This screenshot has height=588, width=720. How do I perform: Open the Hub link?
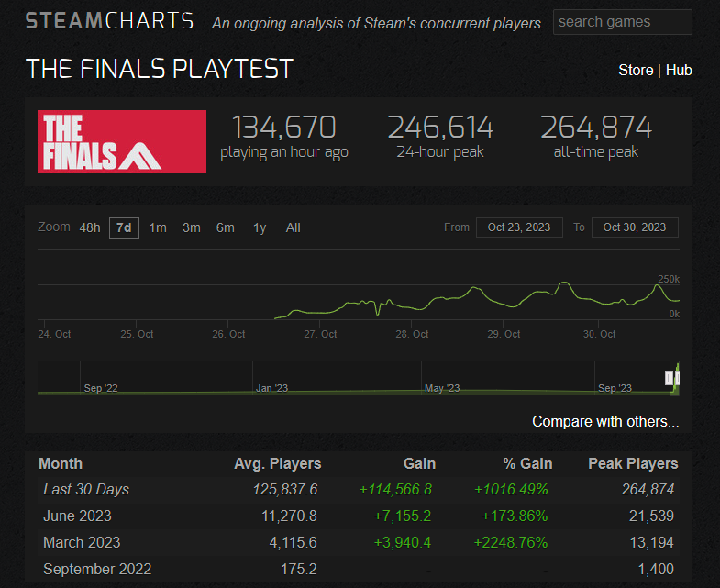[679, 71]
